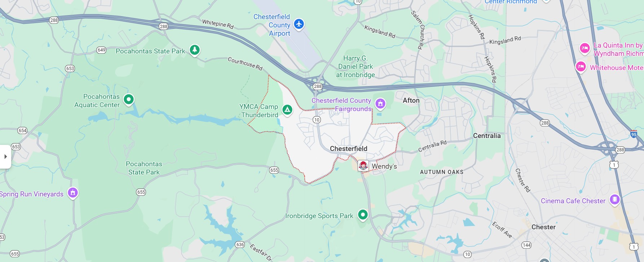Select the Spring Run Vineyards purple pin
Viewport: 644px width, 262px height.
pos(73,193)
